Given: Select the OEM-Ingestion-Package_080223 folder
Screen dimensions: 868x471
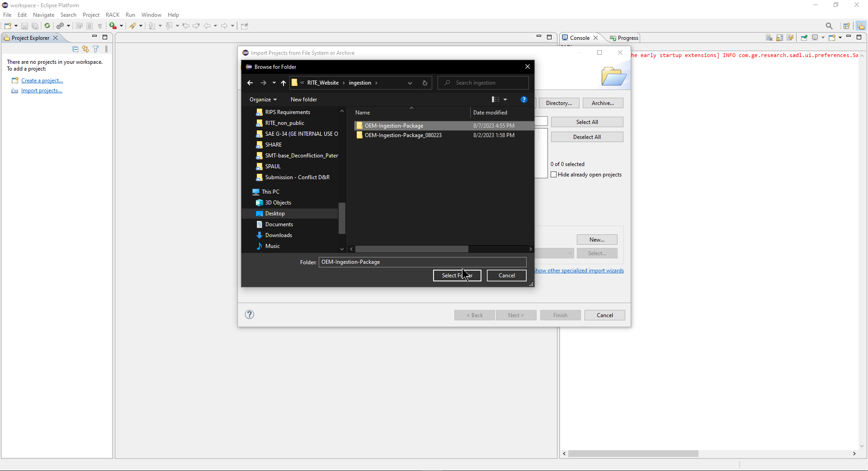Looking at the screenshot, I should coord(403,135).
